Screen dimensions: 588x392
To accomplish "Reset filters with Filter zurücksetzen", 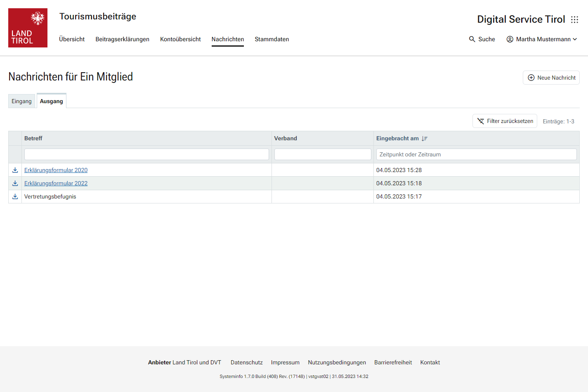I will point(505,121).
